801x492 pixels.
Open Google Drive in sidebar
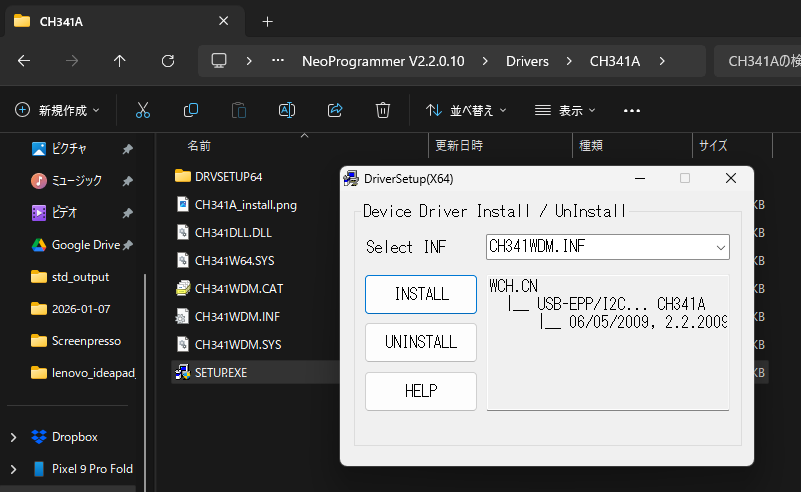click(85, 245)
